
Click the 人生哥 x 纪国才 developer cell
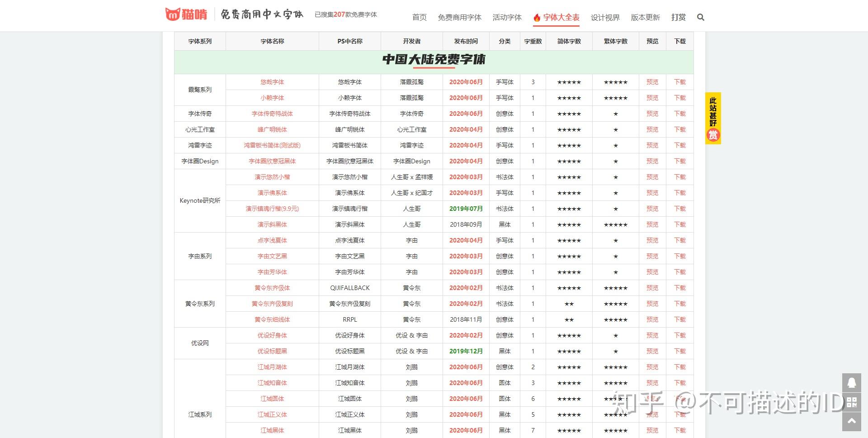pyautogui.click(x=412, y=193)
